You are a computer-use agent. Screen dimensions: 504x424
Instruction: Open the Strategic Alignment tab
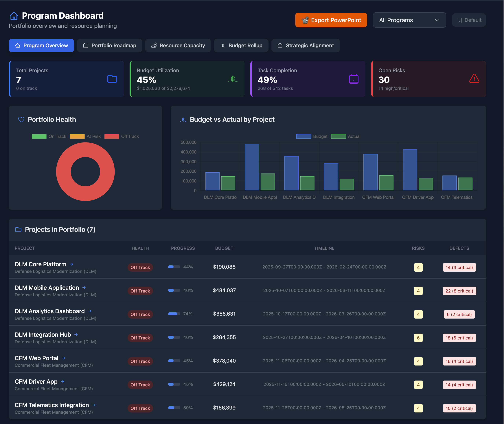(x=306, y=45)
